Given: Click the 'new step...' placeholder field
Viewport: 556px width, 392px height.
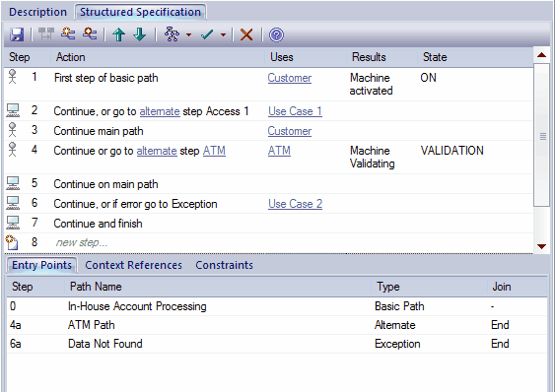Looking at the screenshot, I should coord(82,242).
